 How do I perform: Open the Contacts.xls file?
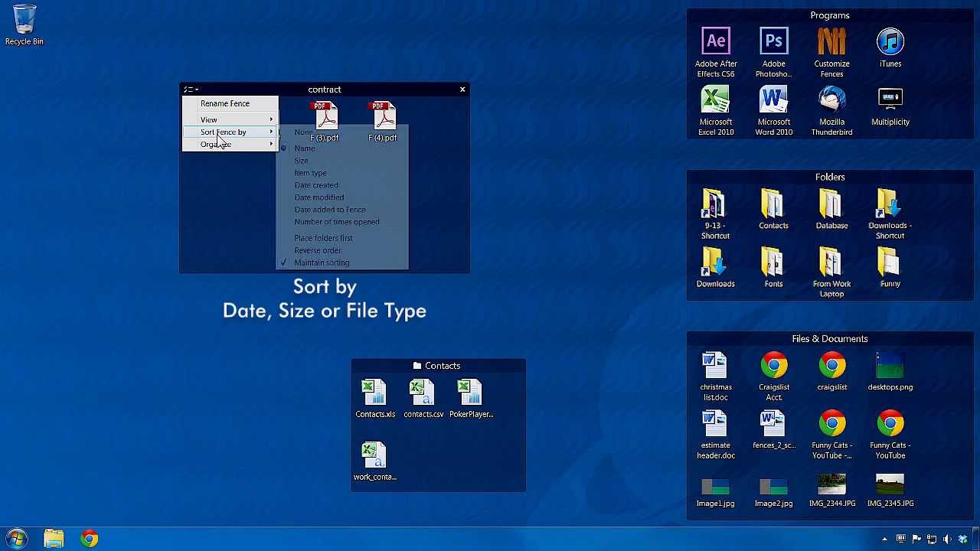[x=374, y=392]
